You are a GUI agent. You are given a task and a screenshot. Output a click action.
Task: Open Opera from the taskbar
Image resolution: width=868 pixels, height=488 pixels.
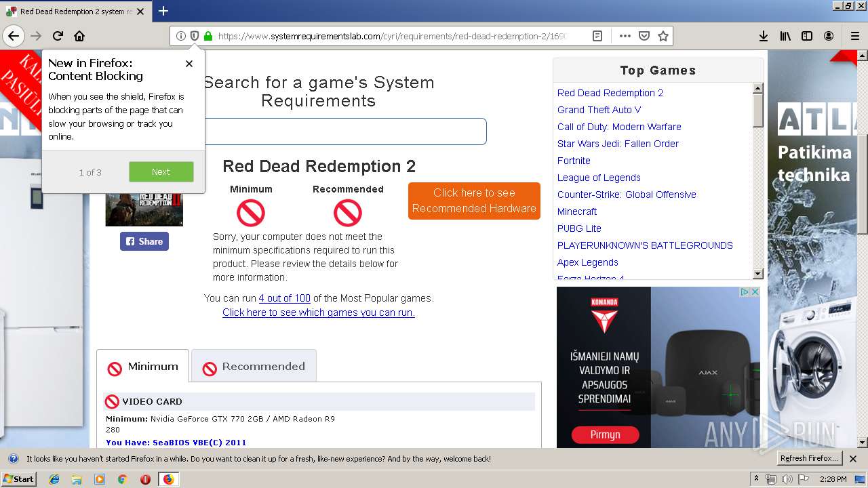145,479
